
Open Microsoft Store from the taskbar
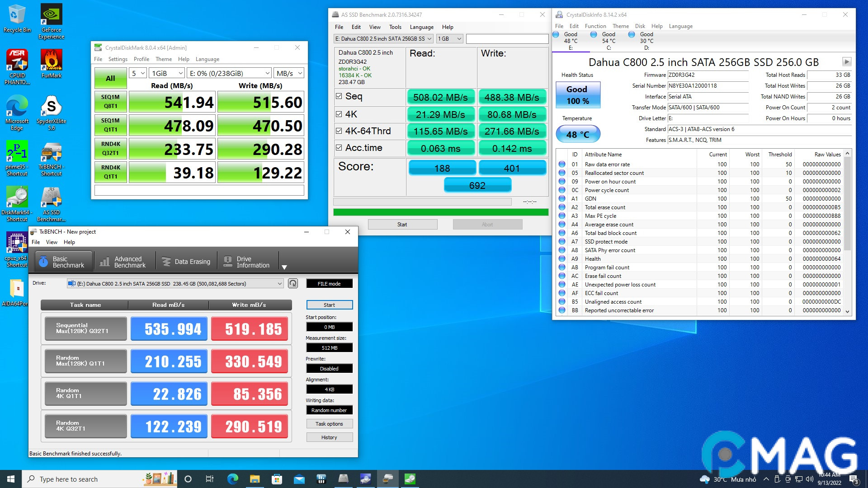coord(277,479)
